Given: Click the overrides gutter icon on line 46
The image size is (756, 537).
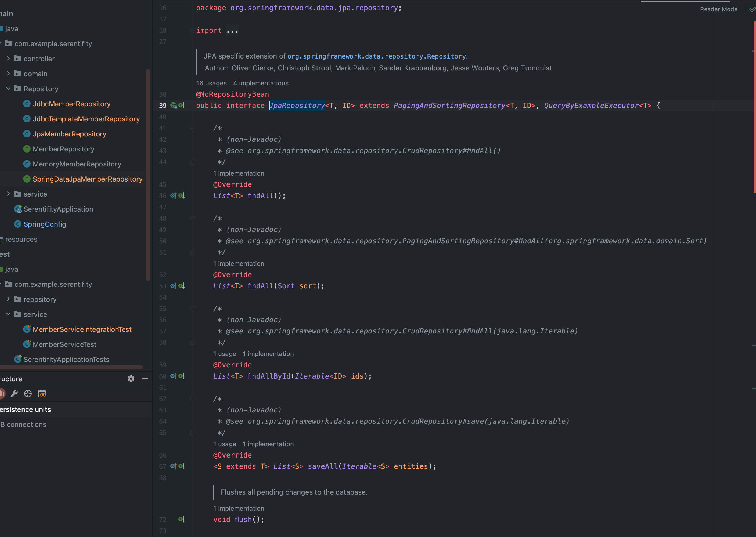Looking at the screenshot, I should [x=173, y=195].
